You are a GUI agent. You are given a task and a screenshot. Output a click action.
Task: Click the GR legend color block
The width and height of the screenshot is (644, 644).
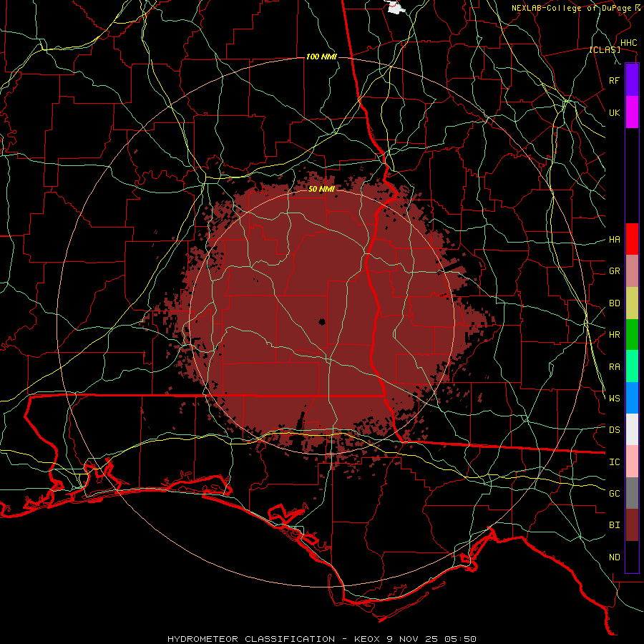pyautogui.click(x=632, y=271)
